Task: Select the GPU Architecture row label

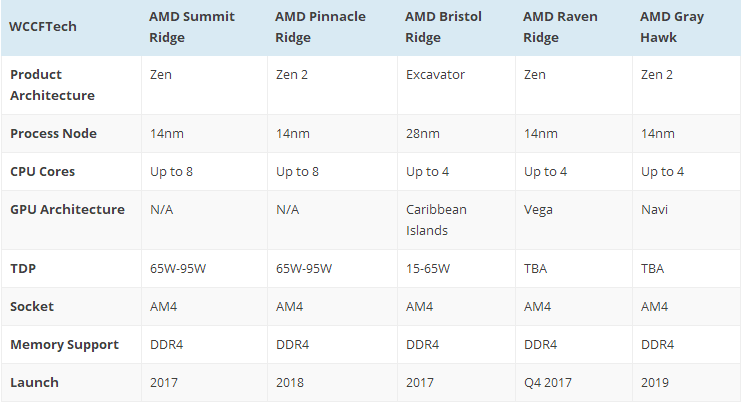Action: point(67,209)
